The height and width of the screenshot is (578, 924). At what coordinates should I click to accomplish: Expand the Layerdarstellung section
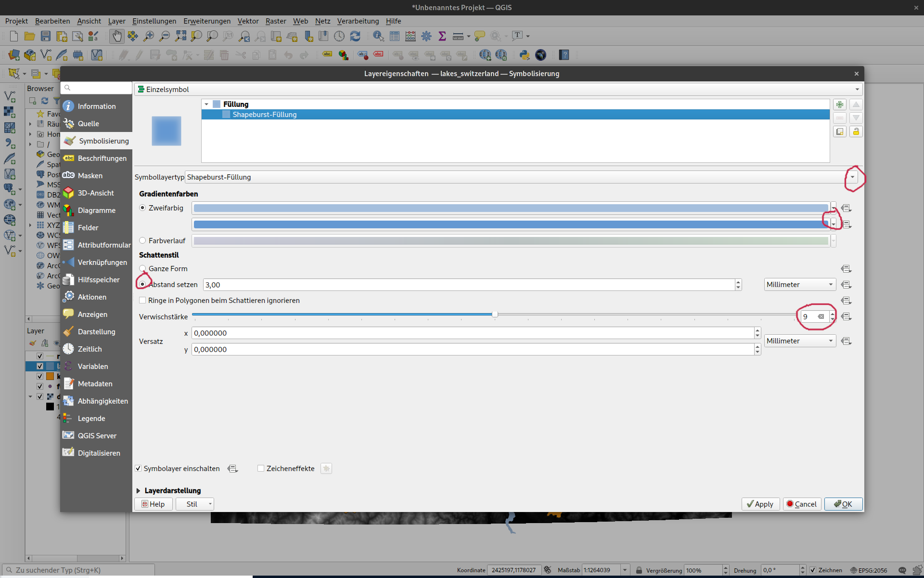(139, 490)
